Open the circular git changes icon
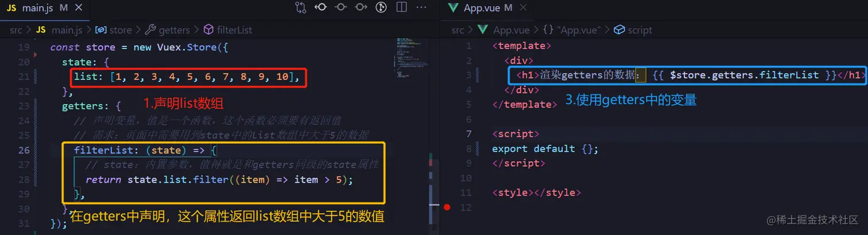The height and width of the screenshot is (235, 868). click(381, 7)
